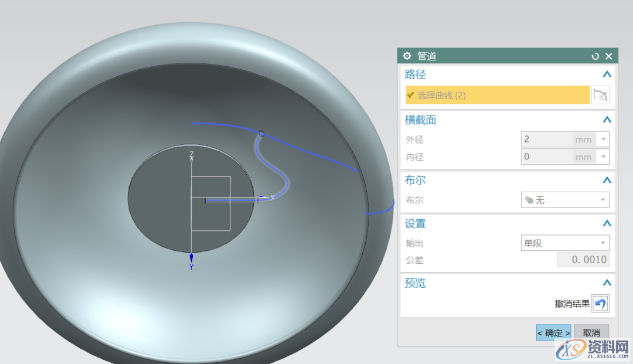The image size is (633, 364).
Task: Click the 取消 button
Action: pos(591,332)
